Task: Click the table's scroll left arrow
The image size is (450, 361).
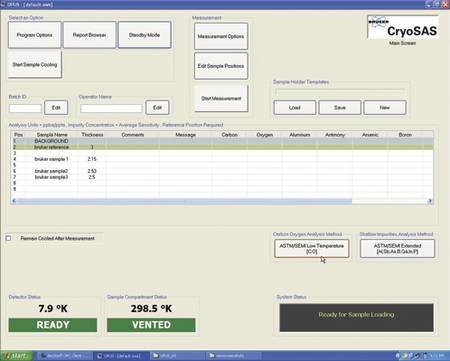Action: 14,201
